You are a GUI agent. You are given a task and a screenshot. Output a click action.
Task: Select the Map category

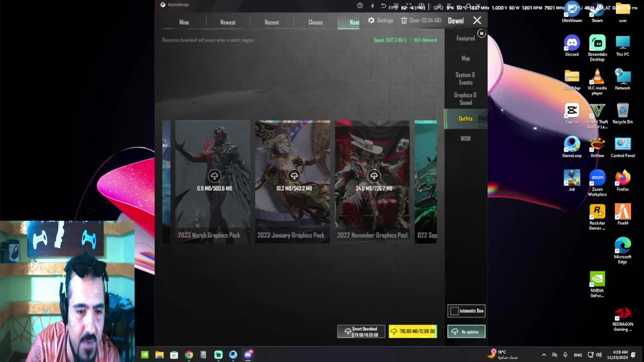465,58
